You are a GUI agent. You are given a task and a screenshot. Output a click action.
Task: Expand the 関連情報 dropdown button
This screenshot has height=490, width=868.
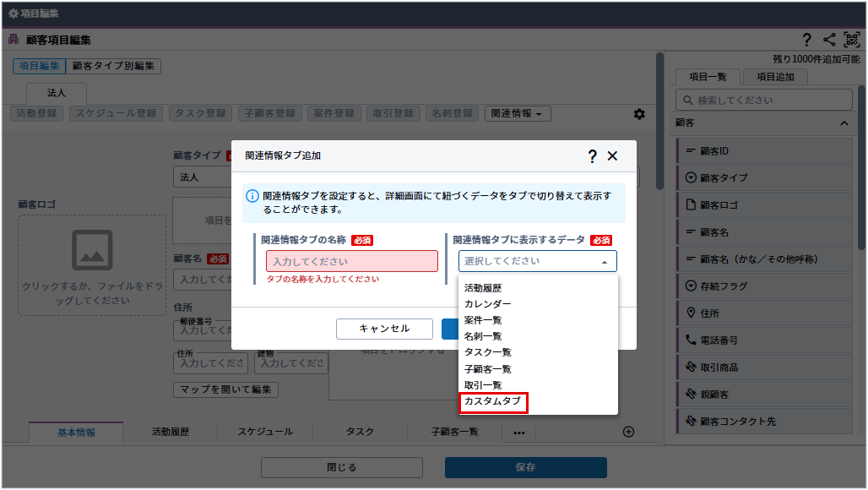click(518, 113)
